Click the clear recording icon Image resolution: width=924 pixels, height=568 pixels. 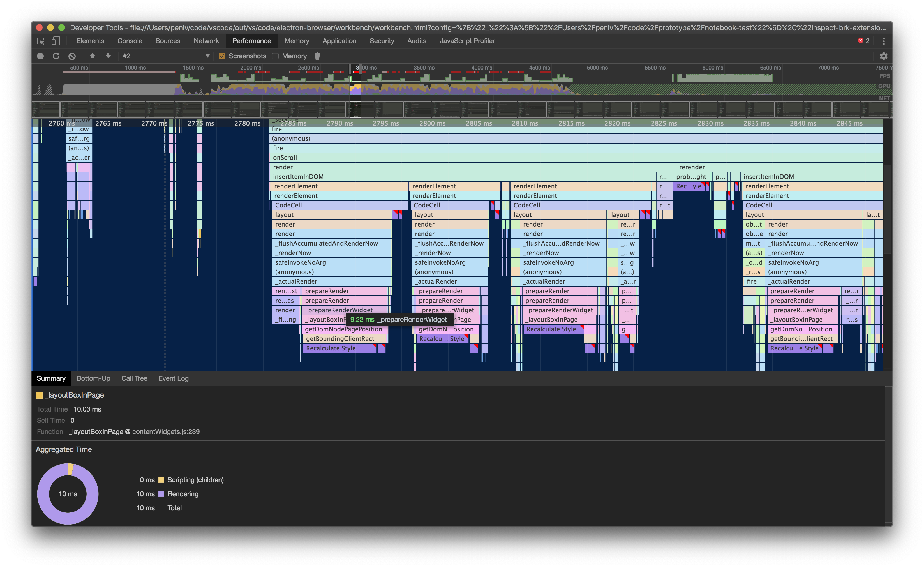pos(72,56)
